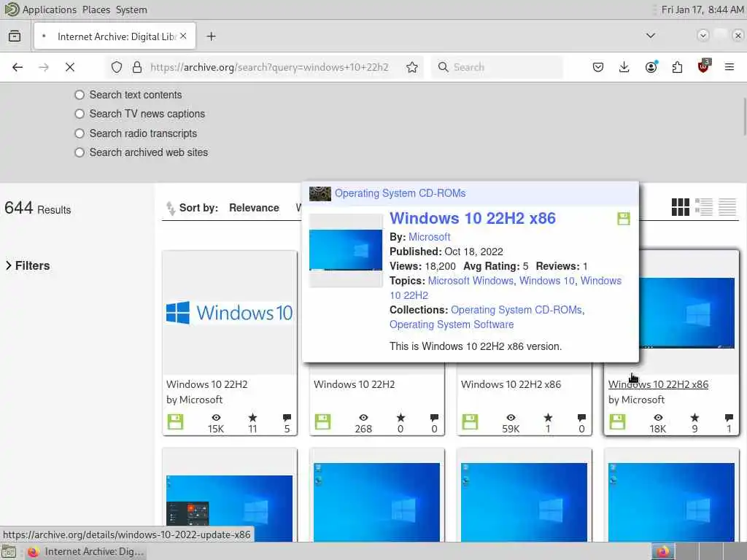Select the Internet Archive browser tab
Screen dimensions: 747x560
[x=115, y=36]
